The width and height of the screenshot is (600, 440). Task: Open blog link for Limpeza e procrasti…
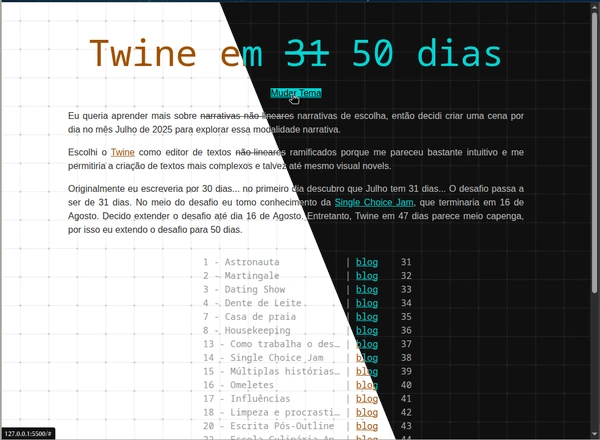[367, 412]
